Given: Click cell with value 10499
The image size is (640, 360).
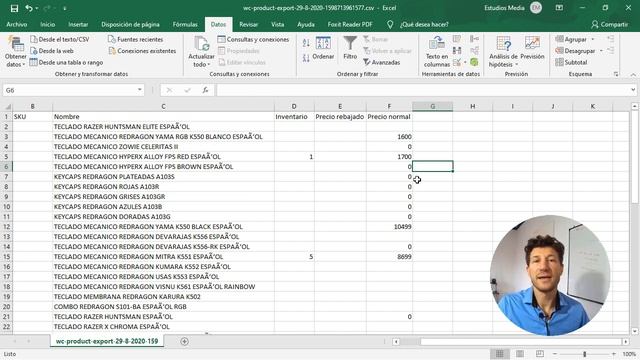Looking at the screenshot, I should click(x=389, y=227).
